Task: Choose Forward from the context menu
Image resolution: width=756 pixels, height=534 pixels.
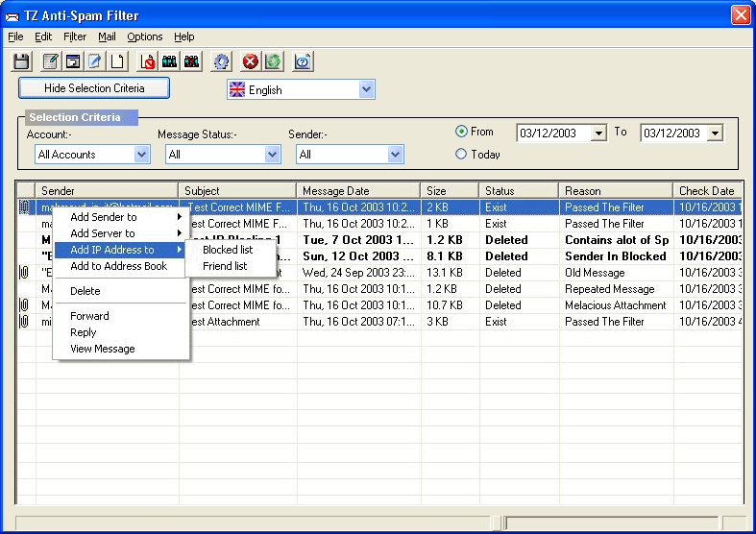Action: 119,316
